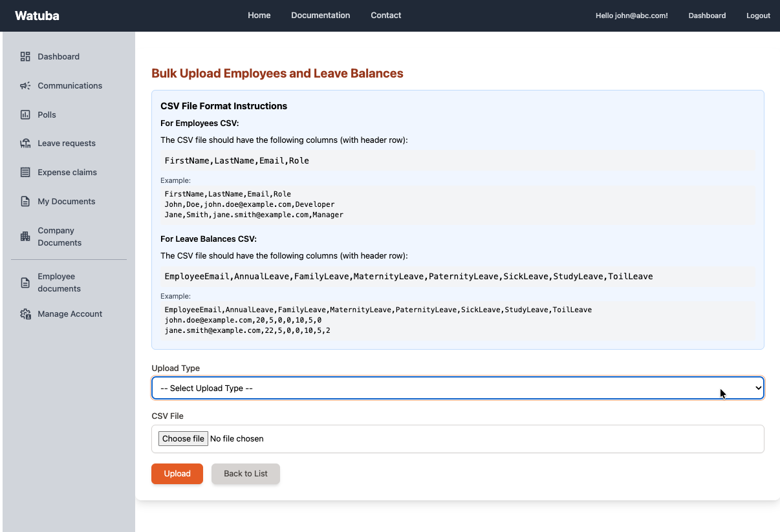This screenshot has height=532, width=780.
Task: Click the Back to List button
Action: (x=246, y=474)
